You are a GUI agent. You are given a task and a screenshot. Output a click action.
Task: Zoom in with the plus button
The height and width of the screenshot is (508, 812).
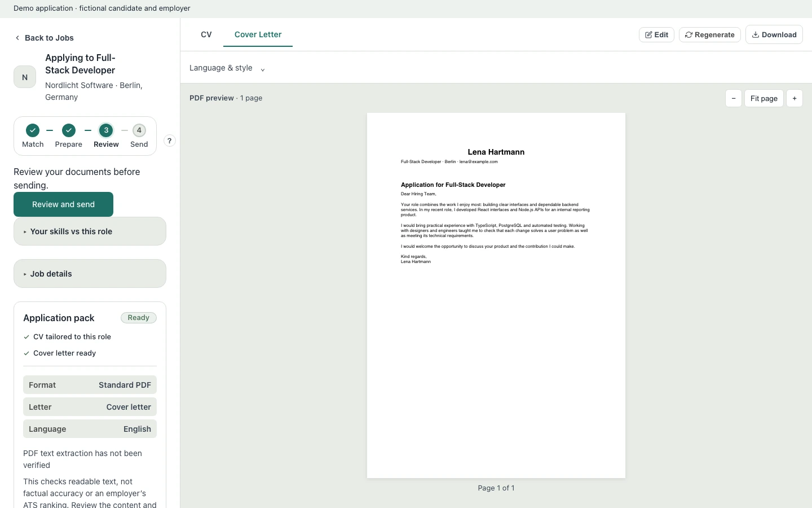794,98
